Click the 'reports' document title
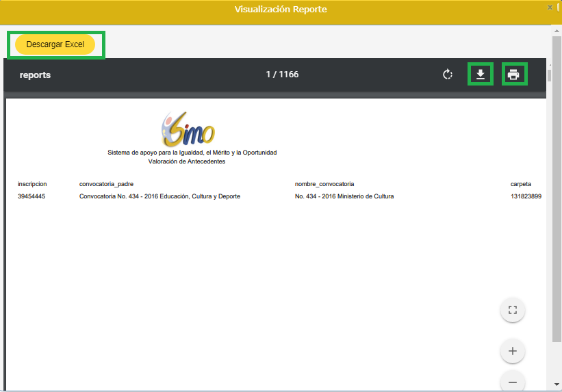 (35, 75)
